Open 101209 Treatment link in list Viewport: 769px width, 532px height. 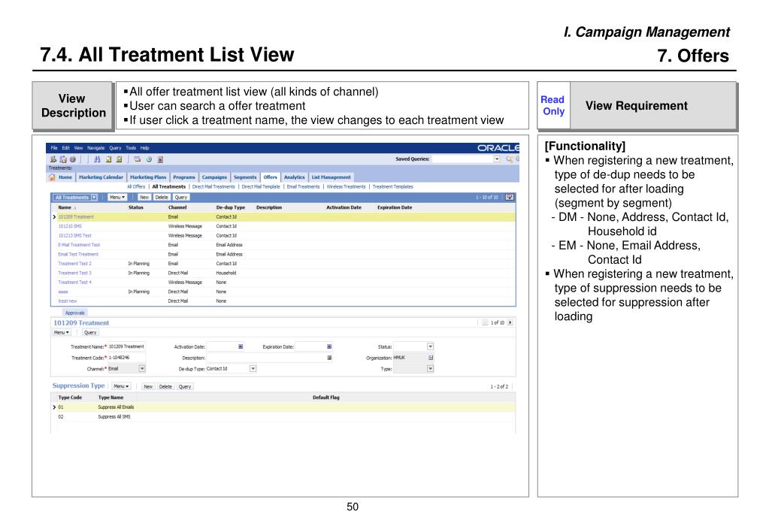(76, 216)
